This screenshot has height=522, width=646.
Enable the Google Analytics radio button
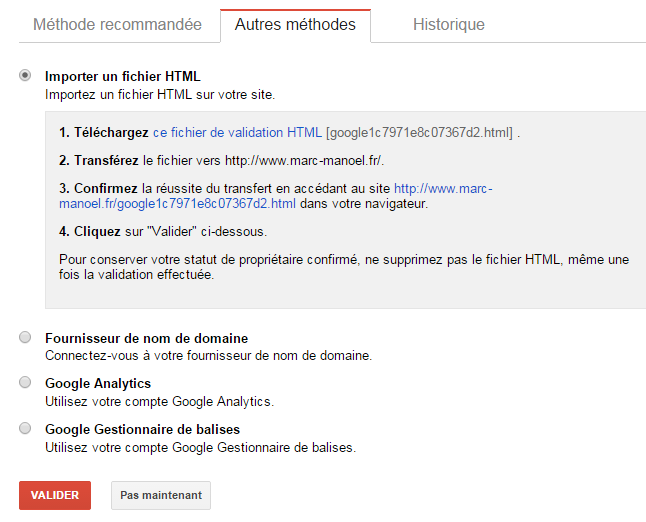25,383
